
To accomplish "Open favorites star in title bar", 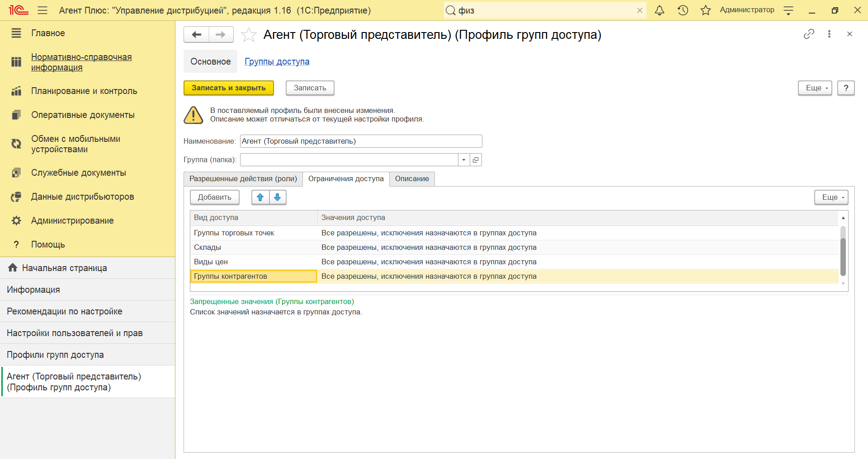I will tap(706, 10).
